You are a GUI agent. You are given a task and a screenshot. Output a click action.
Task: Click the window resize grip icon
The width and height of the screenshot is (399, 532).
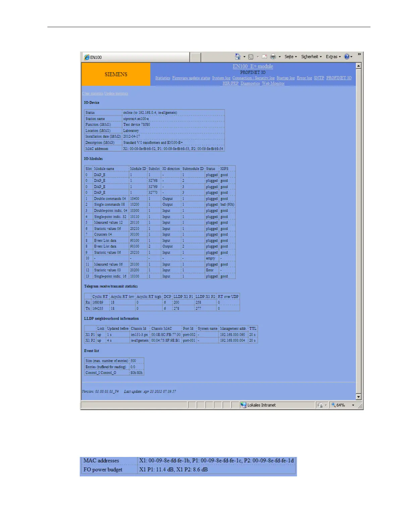(x=360, y=406)
